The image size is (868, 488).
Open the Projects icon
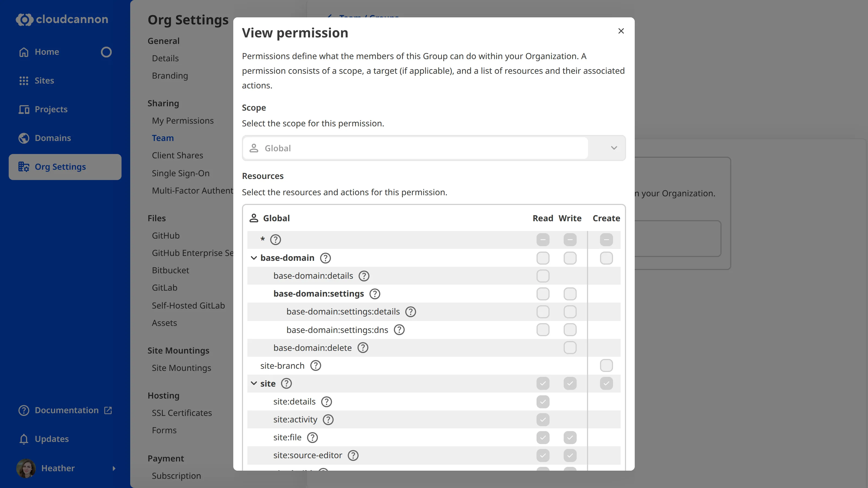tap(24, 109)
